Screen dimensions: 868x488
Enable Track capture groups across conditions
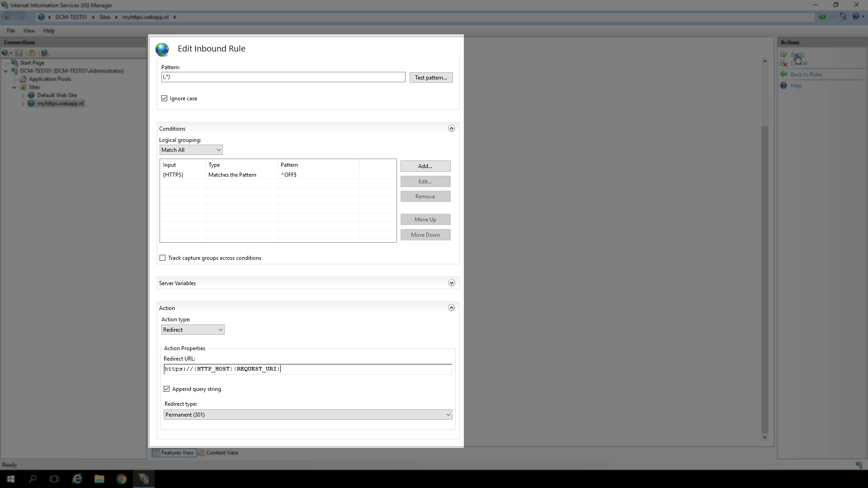pos(163,258)
